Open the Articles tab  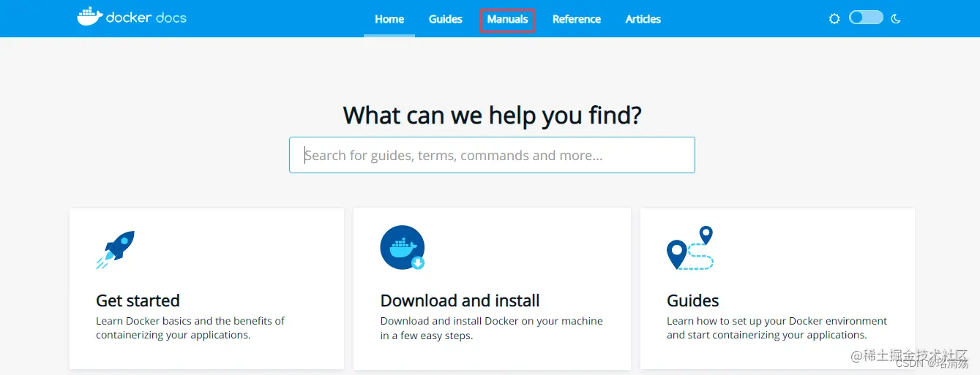643,19
